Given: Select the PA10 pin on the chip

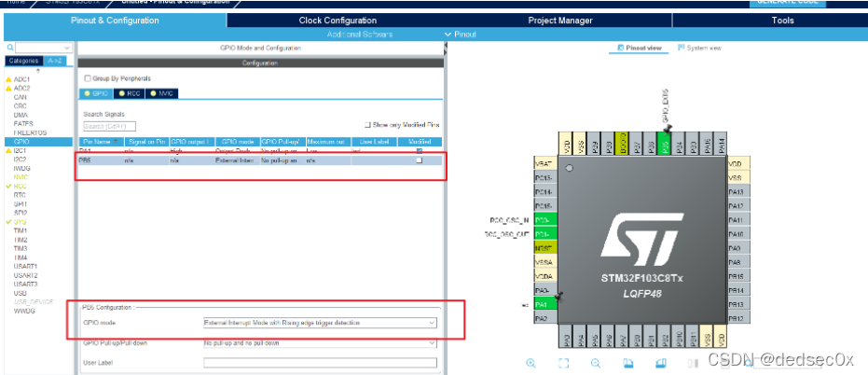Looking at the screenshot, I should click(738, 234).
